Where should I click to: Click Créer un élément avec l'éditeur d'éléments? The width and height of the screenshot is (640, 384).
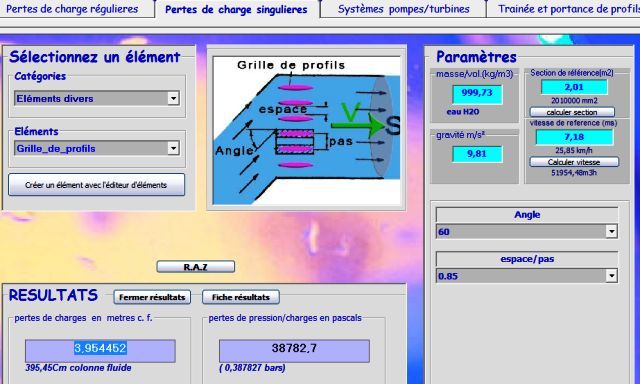point(96,185)
